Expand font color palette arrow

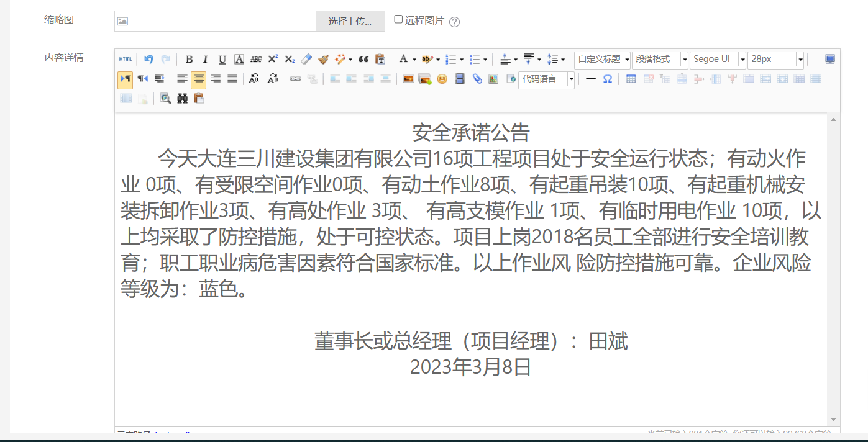(413, 60)
